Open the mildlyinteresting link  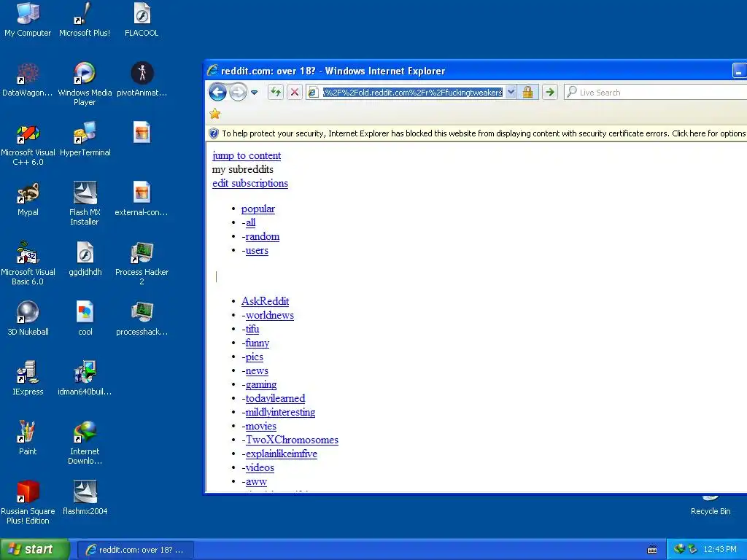[280, 412]
